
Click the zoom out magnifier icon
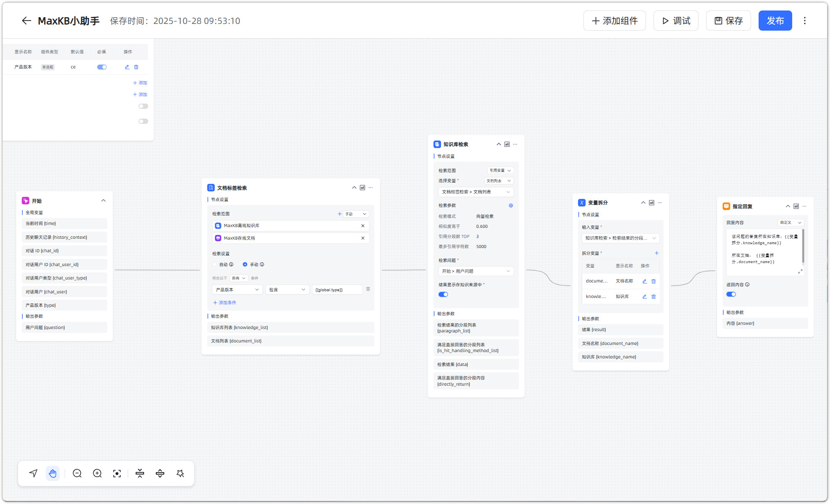tap(77, 473)
